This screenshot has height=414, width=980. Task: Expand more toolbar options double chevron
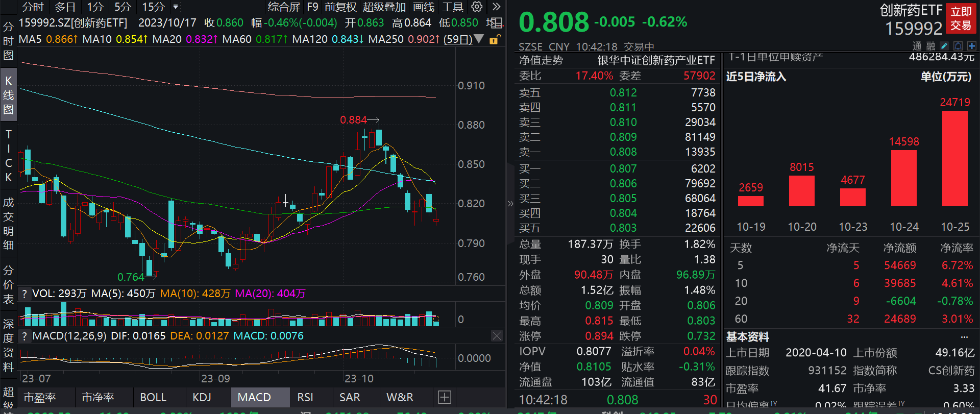(x=496, y=7)
